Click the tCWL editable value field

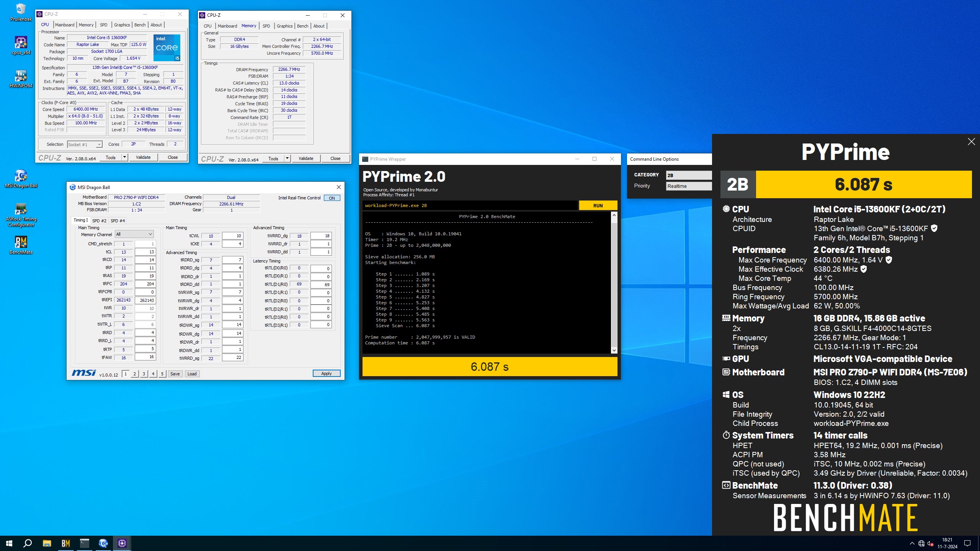click(232, 236)
